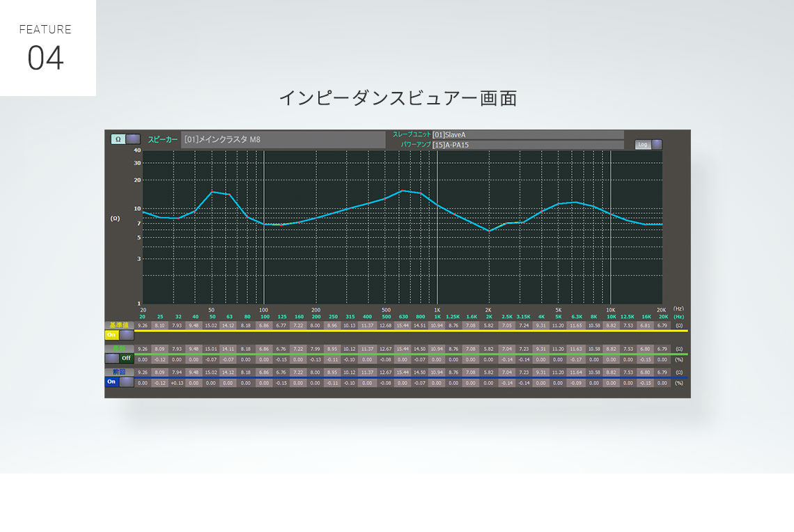This screenshot has width=794, height=532.
Task: Open the power amp field [15]A-PA15
Action: [527, 145]
